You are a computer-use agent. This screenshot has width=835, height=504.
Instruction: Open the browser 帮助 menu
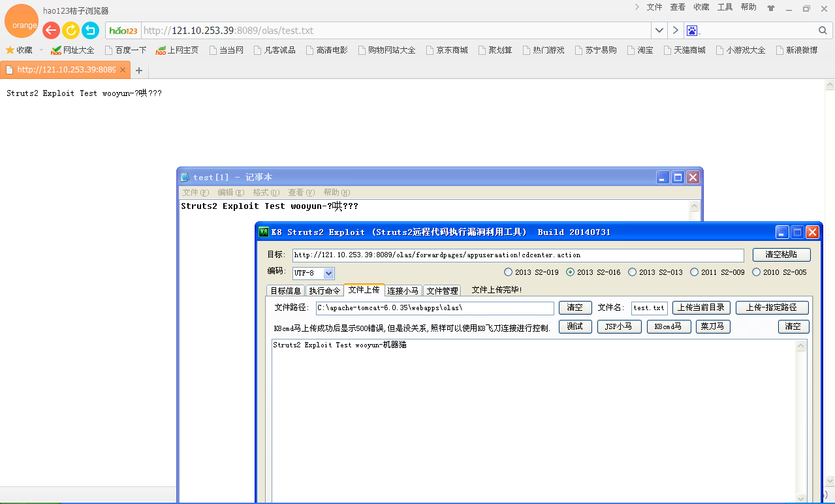(x=749, y=7)
